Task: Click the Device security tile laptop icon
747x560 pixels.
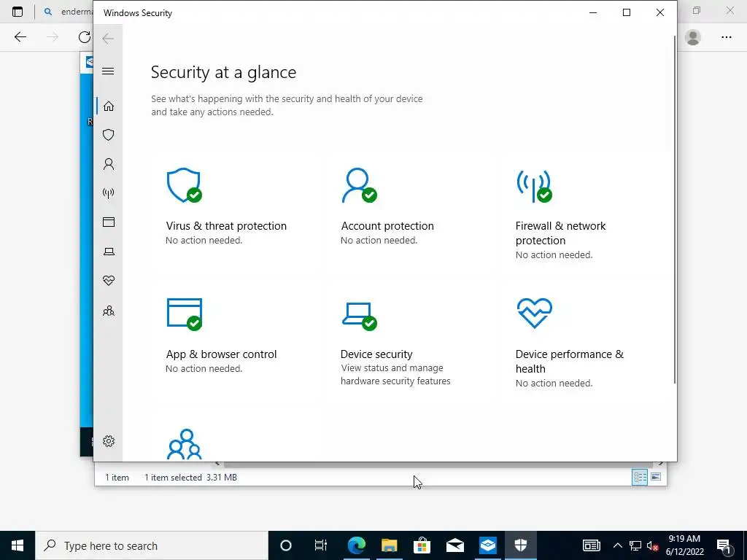Action: (x=359, y=316)
